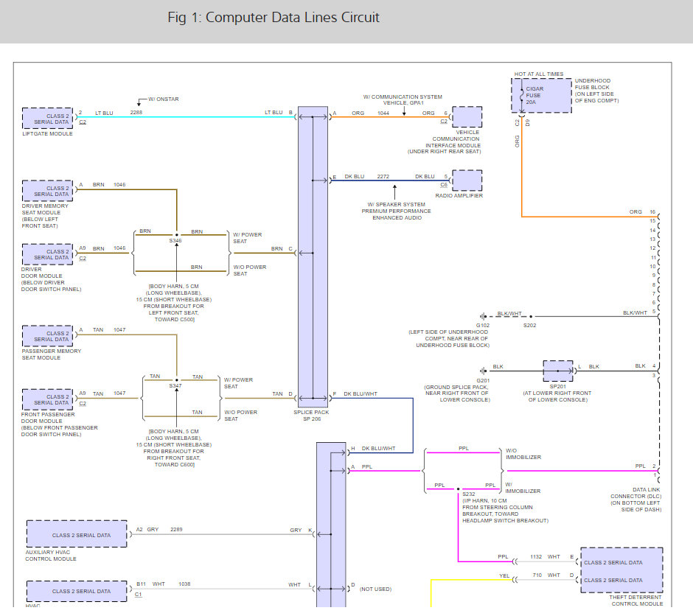Select the SP201 splice pack box
Image resolution: width=693 pixels, height=616 pixels.
click(x=557, y=370)
